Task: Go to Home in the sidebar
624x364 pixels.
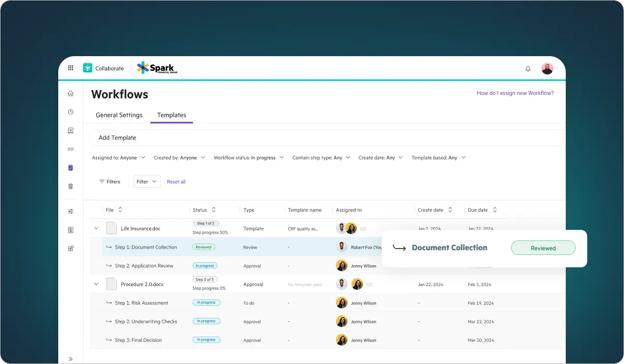Action: (71, 94)
